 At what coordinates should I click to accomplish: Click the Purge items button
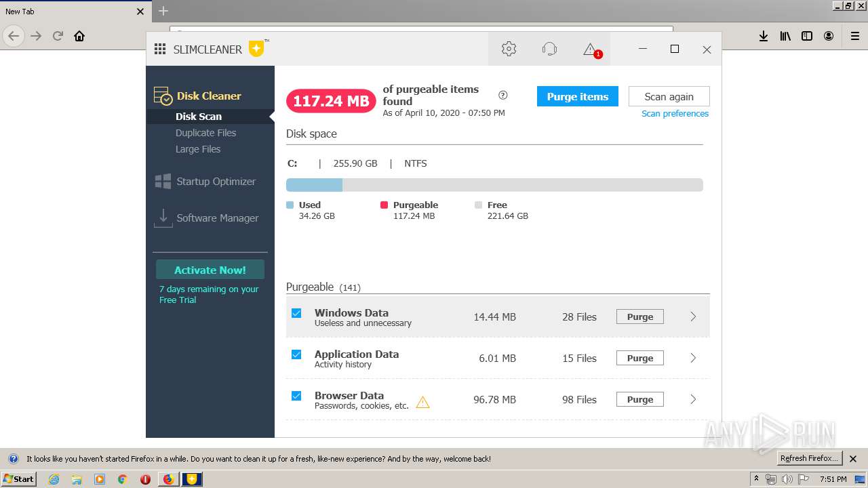pyautogui.click(x=578, y=96)
